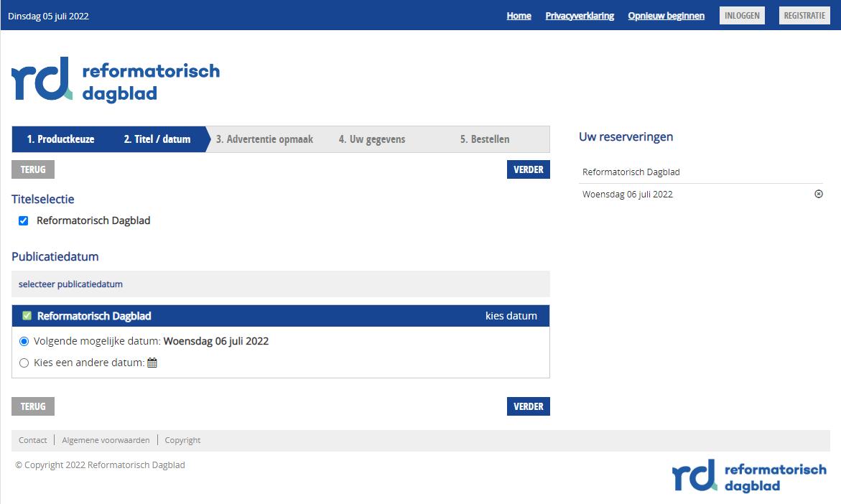Click the Titelselectie heading

(43, 200)
